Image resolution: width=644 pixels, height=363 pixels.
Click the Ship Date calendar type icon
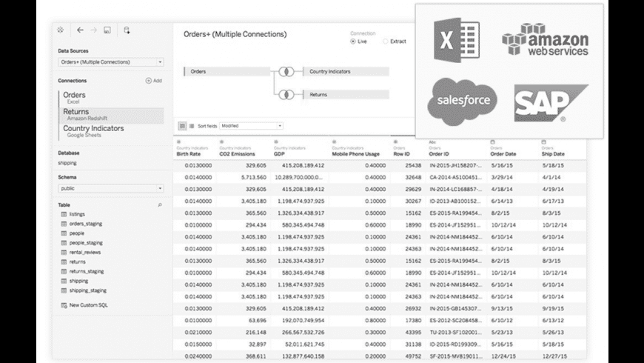[544, 141]
